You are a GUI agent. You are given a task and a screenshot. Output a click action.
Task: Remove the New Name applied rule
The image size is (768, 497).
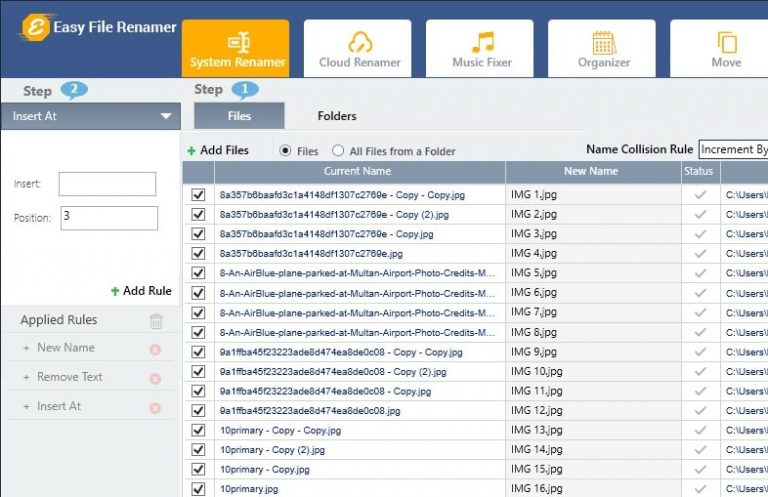click(155, 349)
